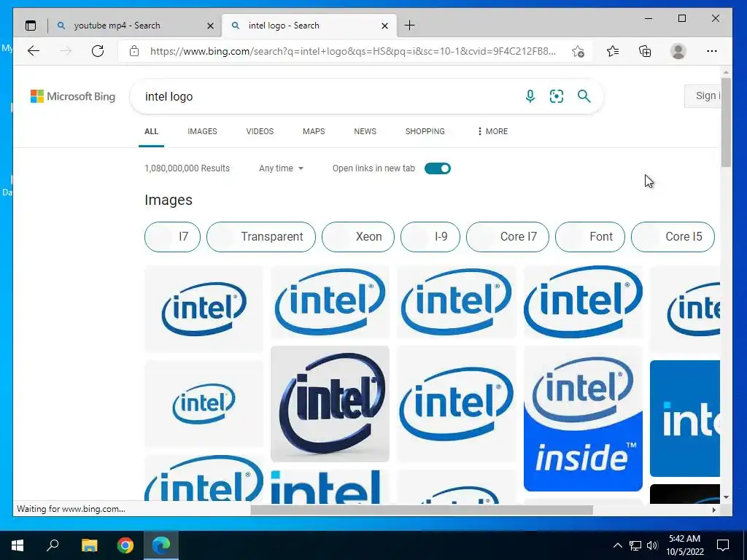The image size is (747, 560).
Task: Filter images by Font chip
Action: [589, 237]
